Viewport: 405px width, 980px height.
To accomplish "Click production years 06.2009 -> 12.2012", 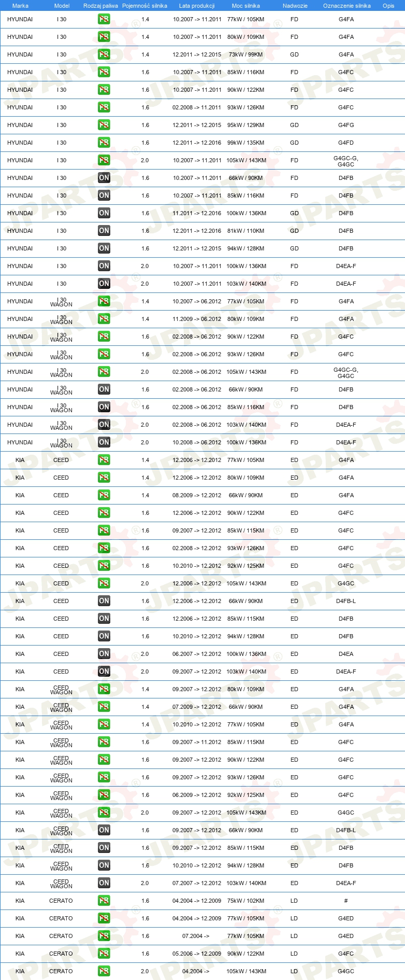I will click(x=197, y=795).
